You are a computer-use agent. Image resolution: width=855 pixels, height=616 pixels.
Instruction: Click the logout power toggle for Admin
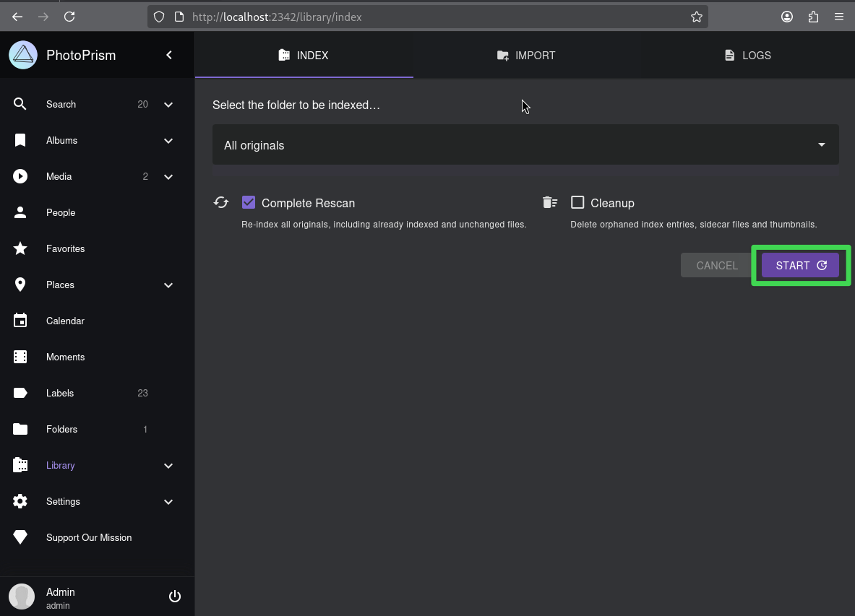pos(174,596)
